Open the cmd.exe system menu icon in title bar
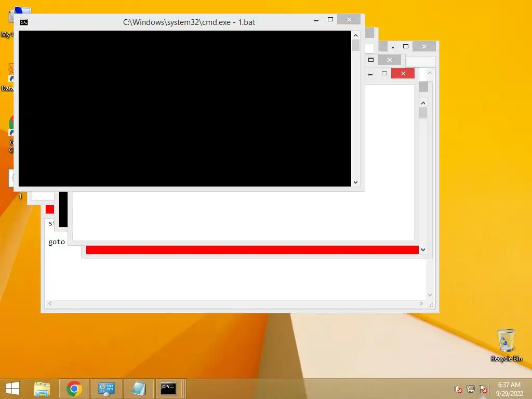 [x=24, y=22]
